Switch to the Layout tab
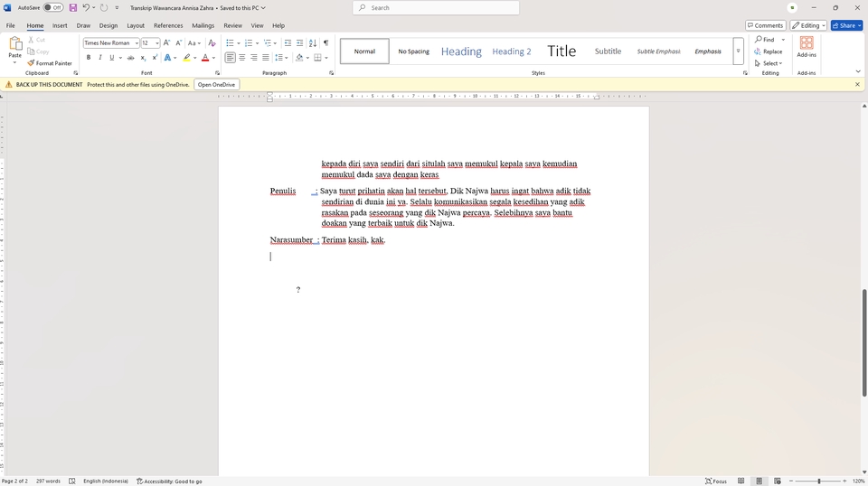Screen dimensions: 868x486 pyautogui.click(x=136, y=25)
